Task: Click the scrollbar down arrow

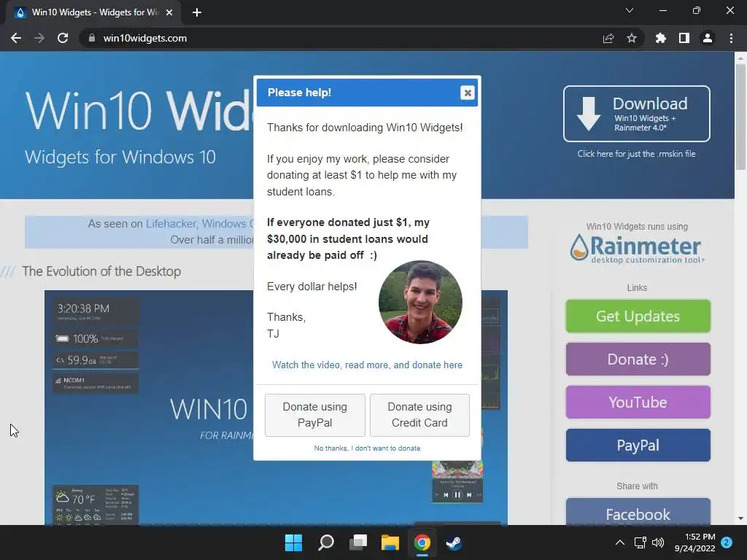Action: coord(740,518)
